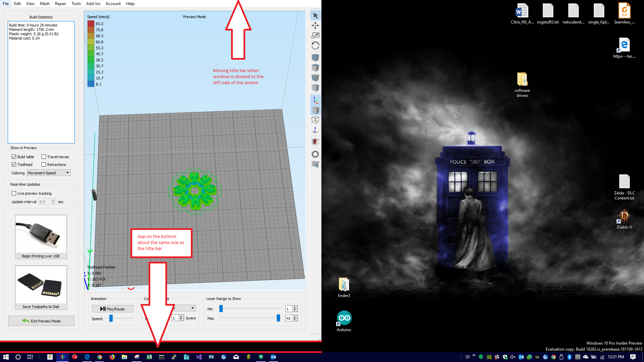Open the Help menu
Image resolution: width=644 pixels, height=362 pixels.
point(130,4)
